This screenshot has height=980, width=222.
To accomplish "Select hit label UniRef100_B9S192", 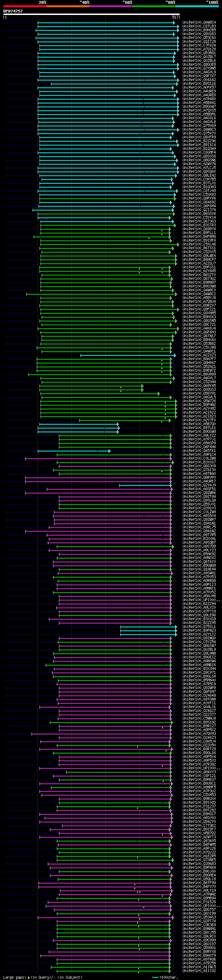I will (199, 722).
